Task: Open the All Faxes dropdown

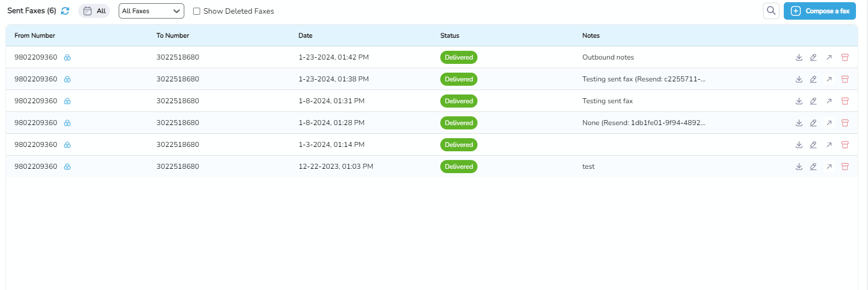Action: coord(152,11)
